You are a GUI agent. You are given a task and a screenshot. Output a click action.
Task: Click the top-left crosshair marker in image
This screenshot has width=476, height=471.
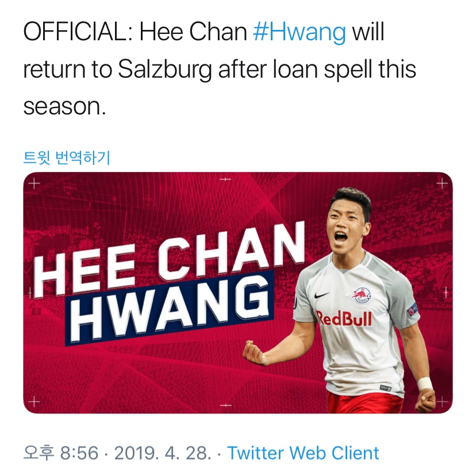34,183
